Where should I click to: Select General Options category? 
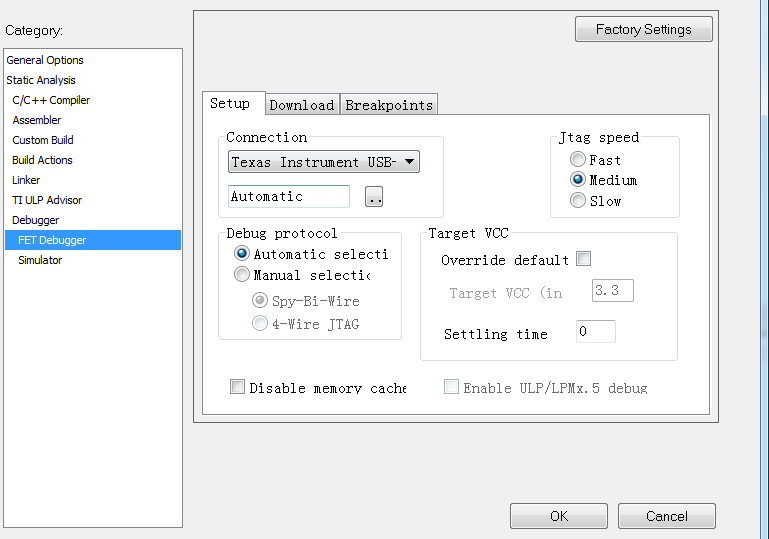pyautogui.click(x=45, y=60)
